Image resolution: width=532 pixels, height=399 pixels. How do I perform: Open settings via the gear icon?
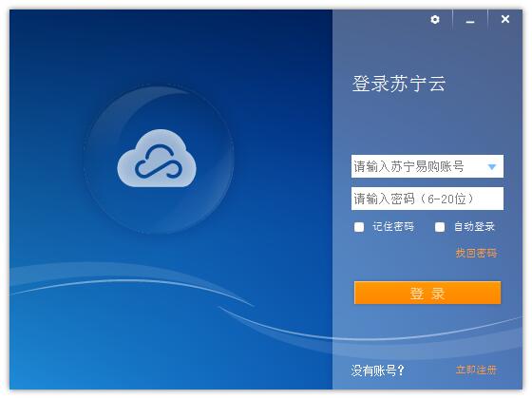435,19
